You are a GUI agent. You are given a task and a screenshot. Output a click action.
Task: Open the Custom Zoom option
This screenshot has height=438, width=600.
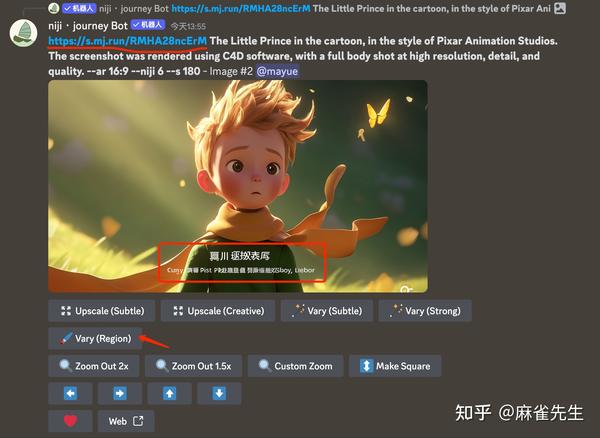[x=295, y=366]
